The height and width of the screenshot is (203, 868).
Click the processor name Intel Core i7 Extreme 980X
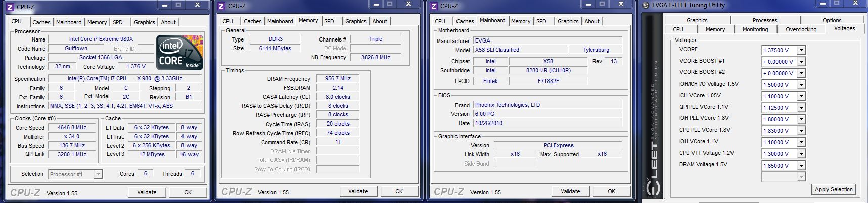pos(101,39)
